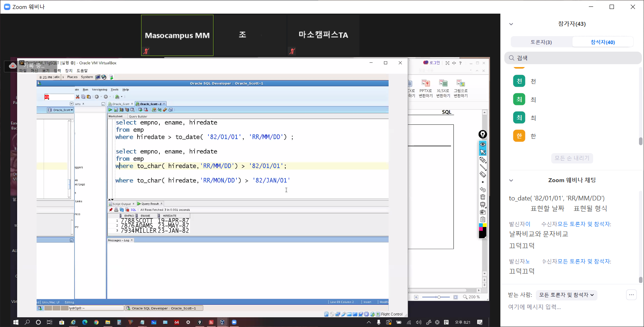Image resolution: width=644 pixels, height=327 pixels.
Task: Click the scissors Cut icon
Action: click(x=77, y=97)
